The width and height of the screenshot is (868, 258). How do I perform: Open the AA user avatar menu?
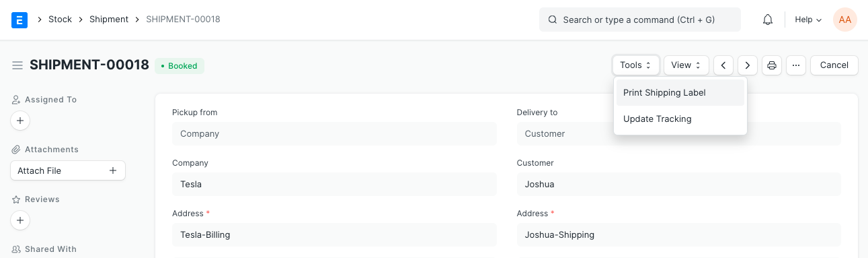(x=845, y=20)
